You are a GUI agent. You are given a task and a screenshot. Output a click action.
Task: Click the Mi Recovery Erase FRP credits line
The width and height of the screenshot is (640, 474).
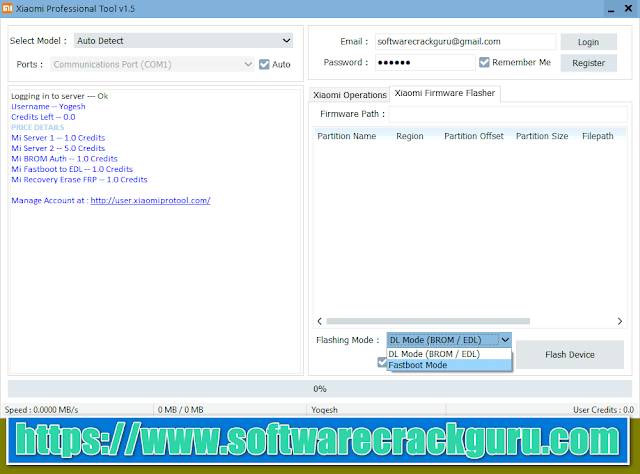(79, 180)
